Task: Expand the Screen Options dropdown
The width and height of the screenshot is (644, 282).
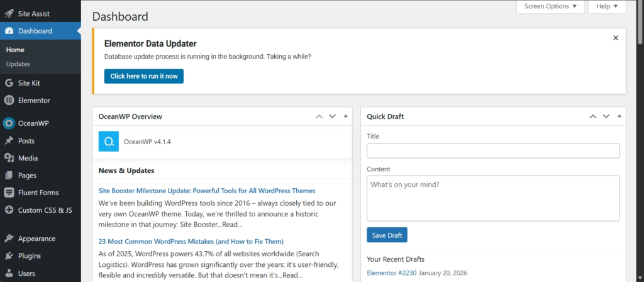Action: click(x=550, y=6)
